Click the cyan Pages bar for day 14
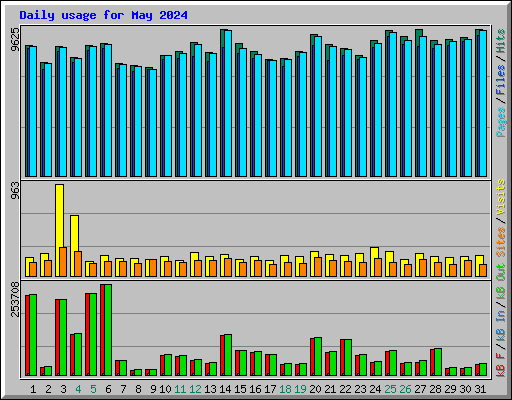The image size is (512, 400). 228,104
